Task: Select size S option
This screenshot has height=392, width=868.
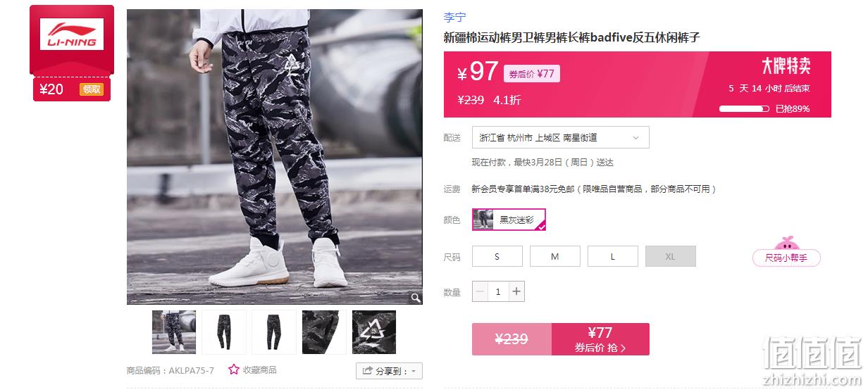Action: pyautogui.click(x=497, y=256)
